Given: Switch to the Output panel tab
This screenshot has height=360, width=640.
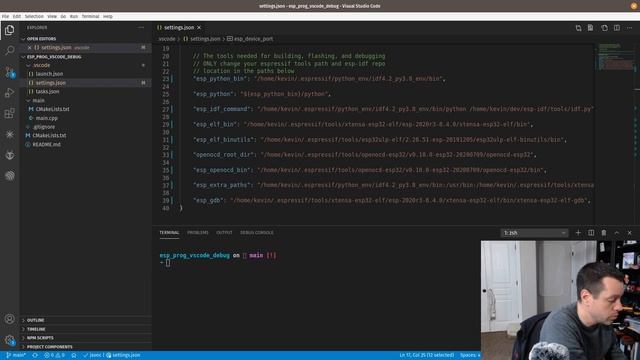Looking at the screenshot, I should [x=224, y=233].
